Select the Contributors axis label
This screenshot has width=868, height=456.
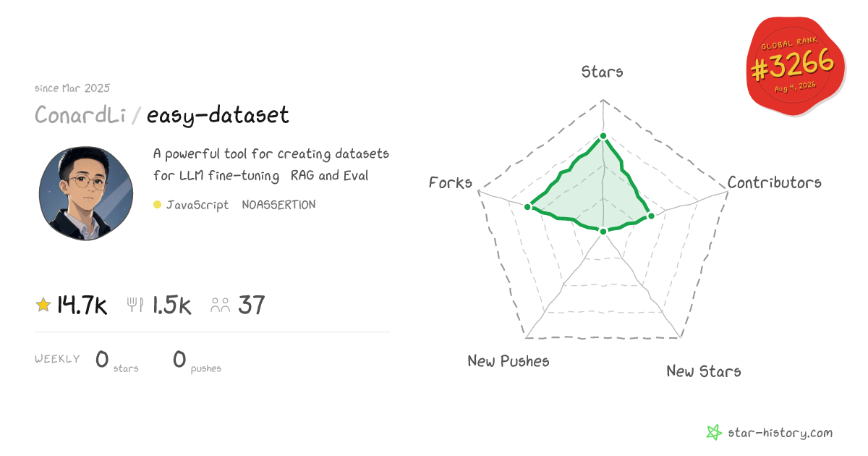click(775, 182)
